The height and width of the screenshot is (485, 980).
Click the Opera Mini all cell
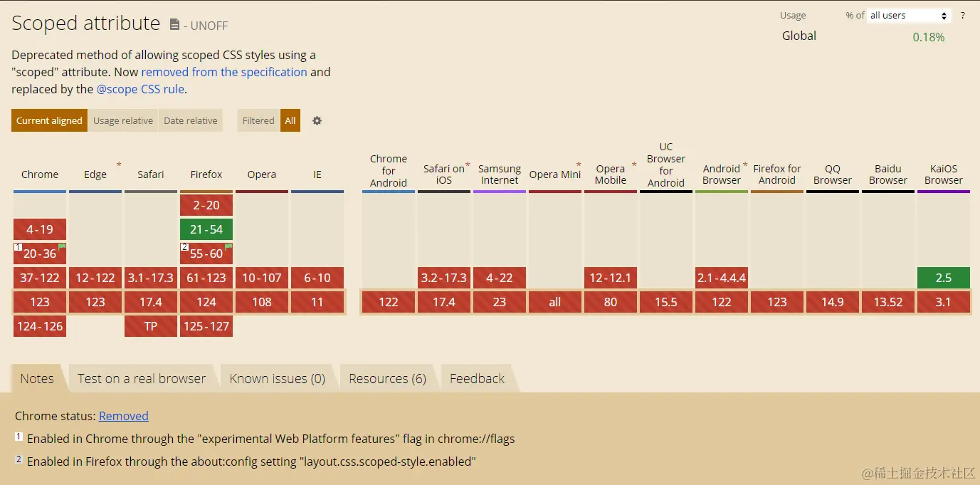555,302
